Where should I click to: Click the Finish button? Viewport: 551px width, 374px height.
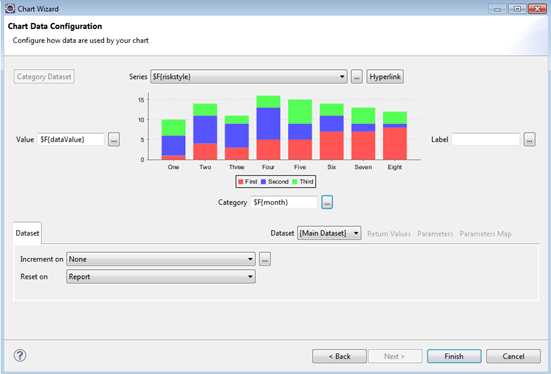pyautogui.click(x=454, y=356)
